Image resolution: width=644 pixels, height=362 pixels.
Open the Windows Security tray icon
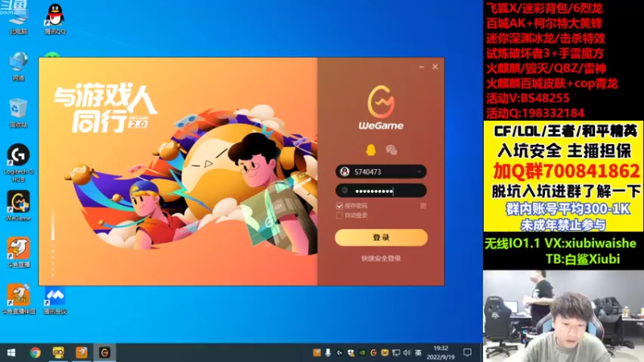click(351, 352)
